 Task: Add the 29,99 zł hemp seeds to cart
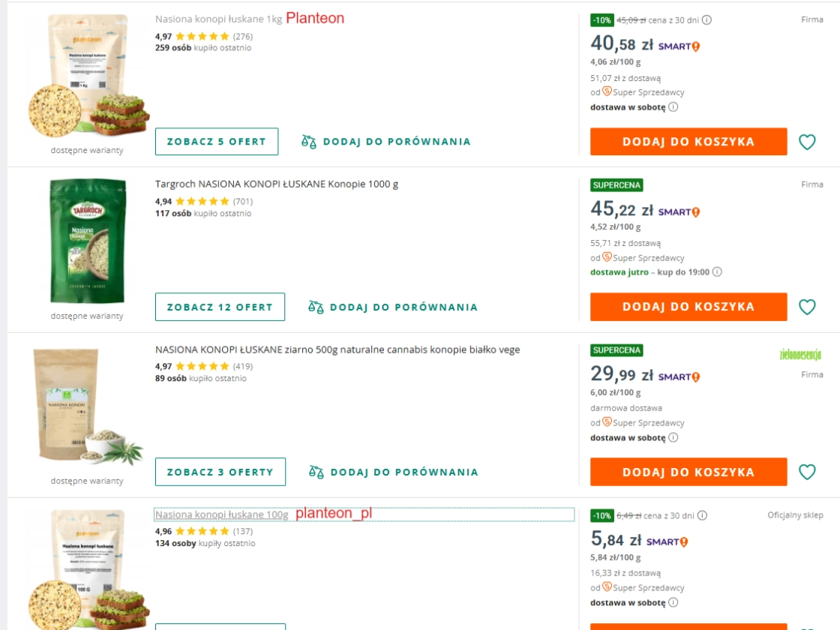tap(688, 472)
